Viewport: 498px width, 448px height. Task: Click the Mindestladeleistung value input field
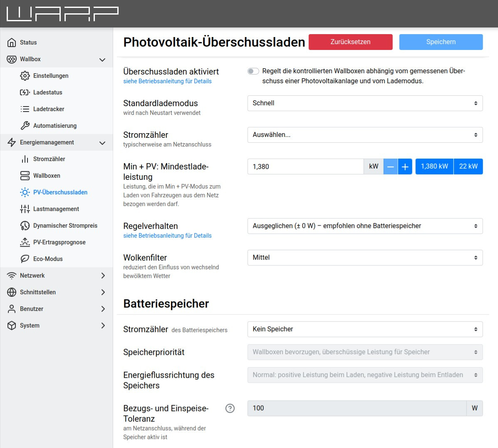[305, 167]
